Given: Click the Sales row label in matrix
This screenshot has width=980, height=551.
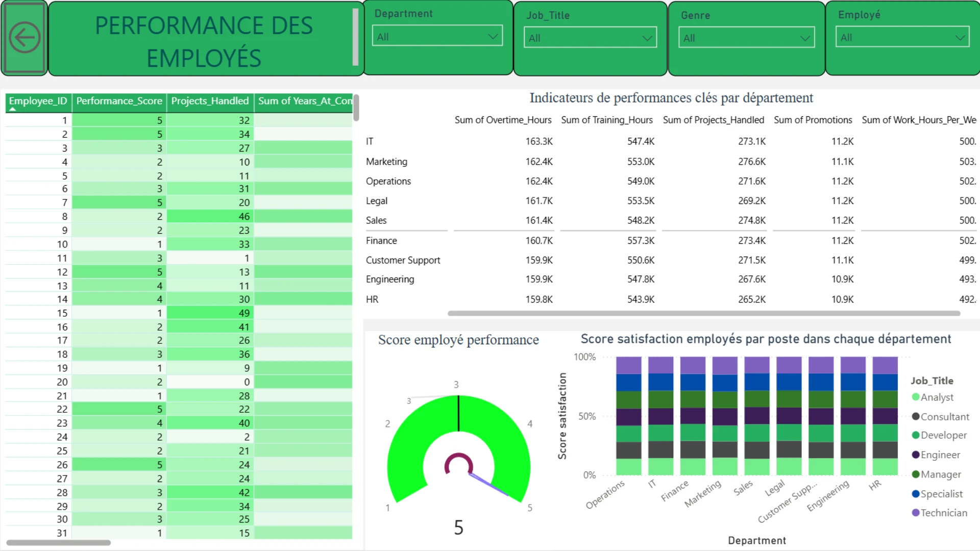Looking at the screenshot, I should pos(376,220).
